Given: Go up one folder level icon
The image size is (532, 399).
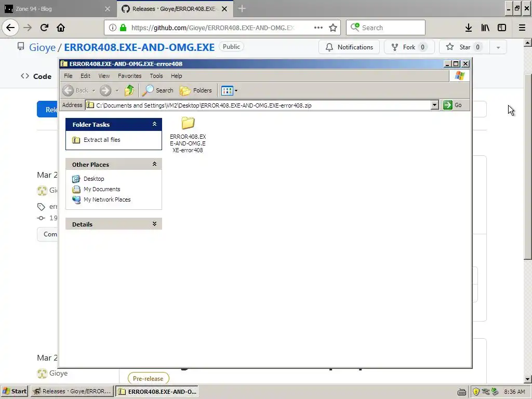Looking at the screenshot, I should coord(129,90).
